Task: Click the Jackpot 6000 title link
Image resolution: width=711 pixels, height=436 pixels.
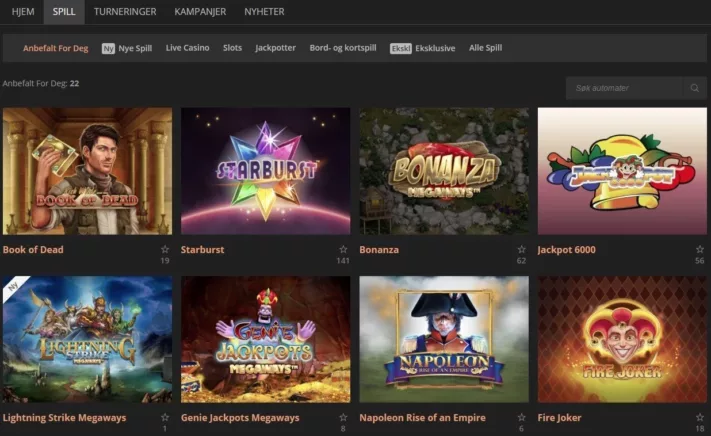Action: (x=566, y=249)
